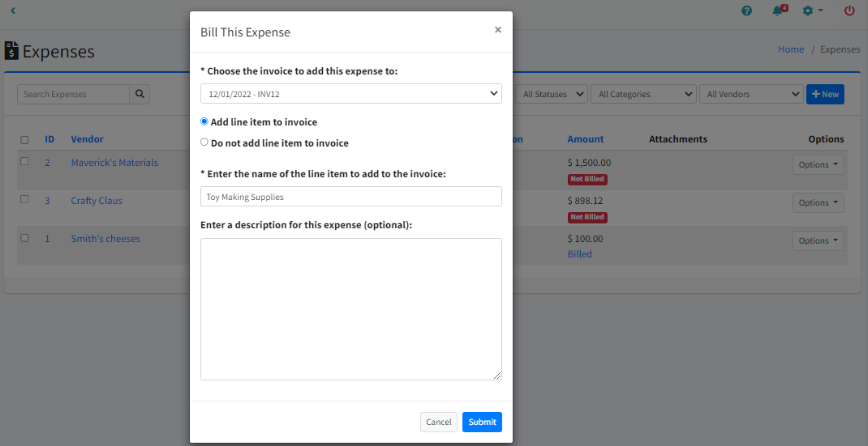Check the Maverick's Materials row checkbox
Screen dimensions: 868x446
coord(24,161)
